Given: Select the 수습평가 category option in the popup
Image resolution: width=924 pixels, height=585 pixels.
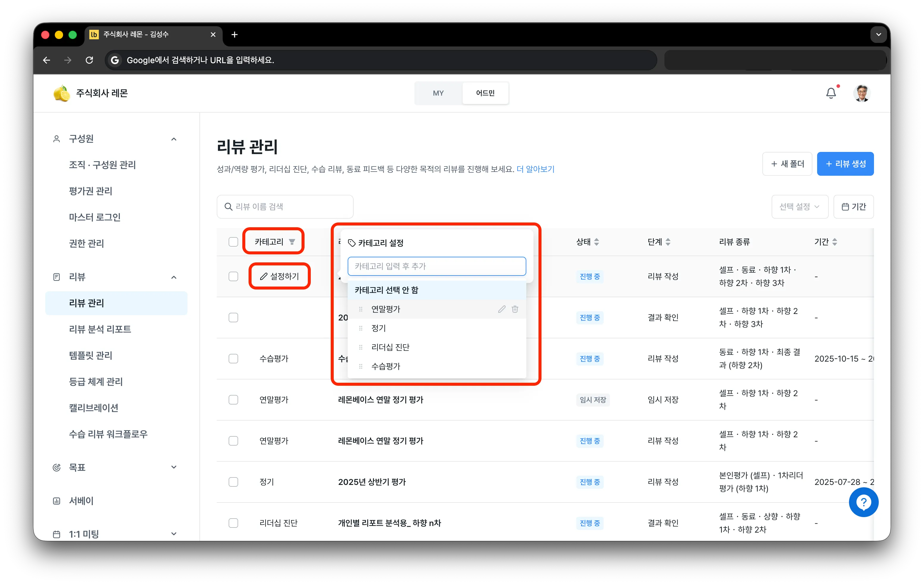Looking at the screenshot, I should coord(437,367).
